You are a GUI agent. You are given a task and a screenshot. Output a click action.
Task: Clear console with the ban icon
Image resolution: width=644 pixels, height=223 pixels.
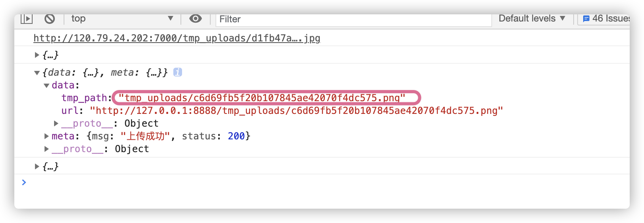[x=49, y=18]
